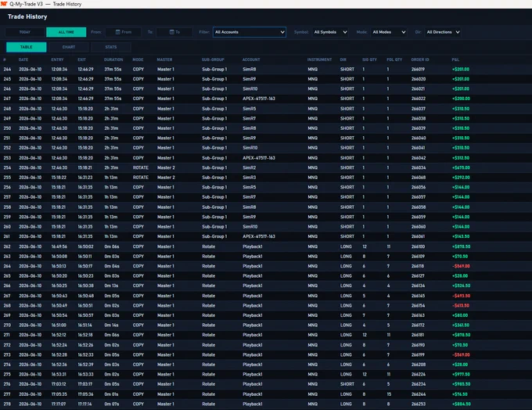Open the All Modes dropdown
Image resolution: width=532 pixels, height=410 pixels.
[389, 32]
